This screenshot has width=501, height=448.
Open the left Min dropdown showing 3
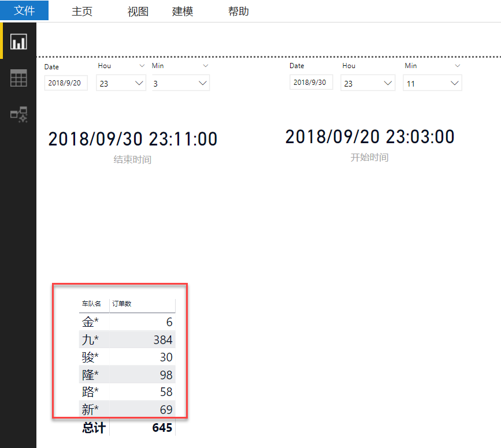[181, 83]
